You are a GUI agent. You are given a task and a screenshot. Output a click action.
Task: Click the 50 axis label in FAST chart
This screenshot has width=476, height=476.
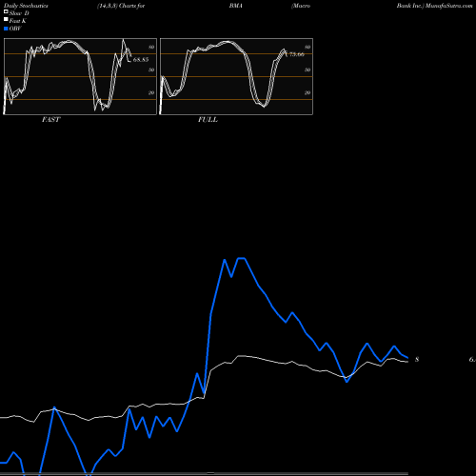151,69
